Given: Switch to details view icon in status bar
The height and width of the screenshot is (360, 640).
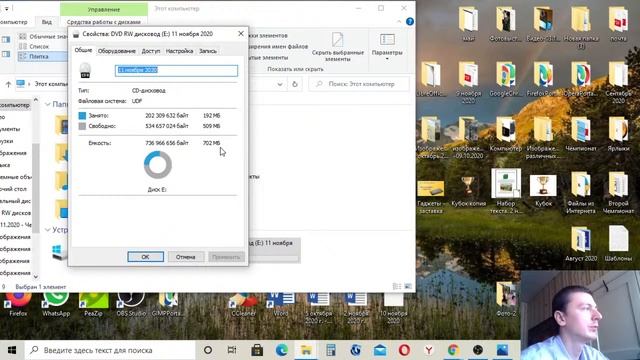Looking at the screenshot, I should [397, 287].
